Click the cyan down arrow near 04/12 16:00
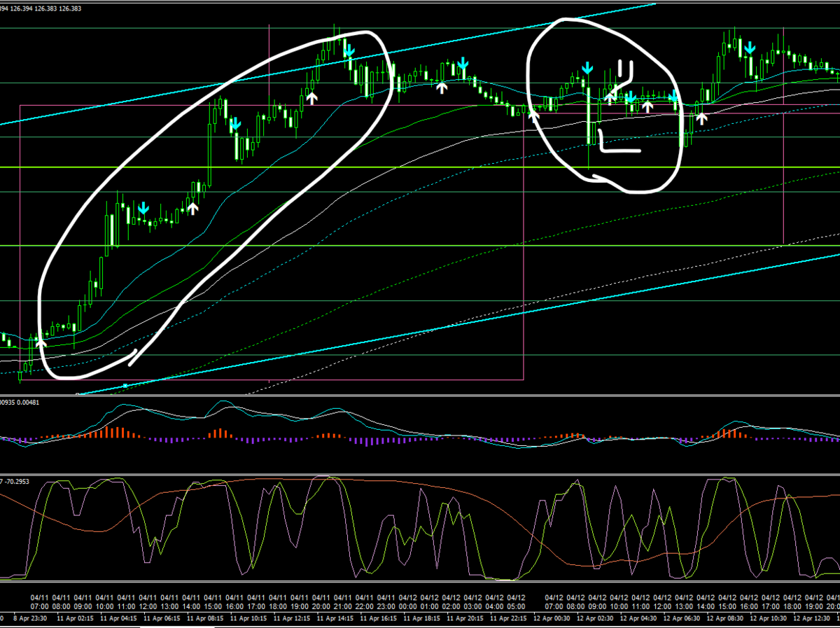Screen dimensions: 840x628 click(x=750, y=48)
